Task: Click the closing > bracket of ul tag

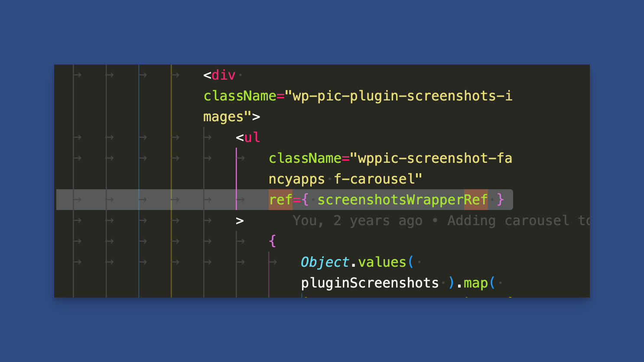Action: click(240, 221)
